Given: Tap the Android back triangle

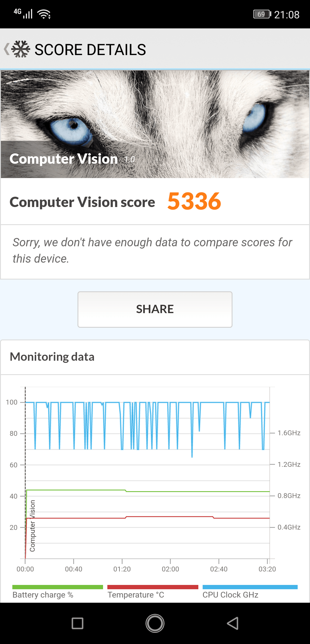Looking at the screenshot, I should click(232, 623).
